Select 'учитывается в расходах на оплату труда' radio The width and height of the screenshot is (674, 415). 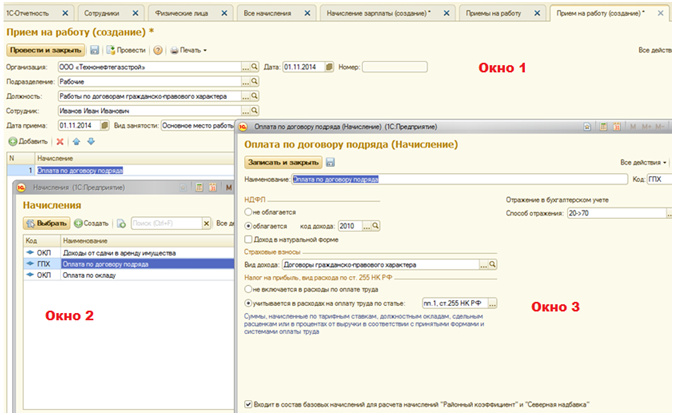[x=248, y=303]
